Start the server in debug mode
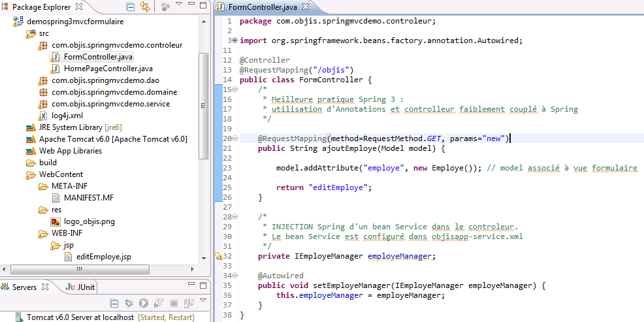 coord(129,304)
